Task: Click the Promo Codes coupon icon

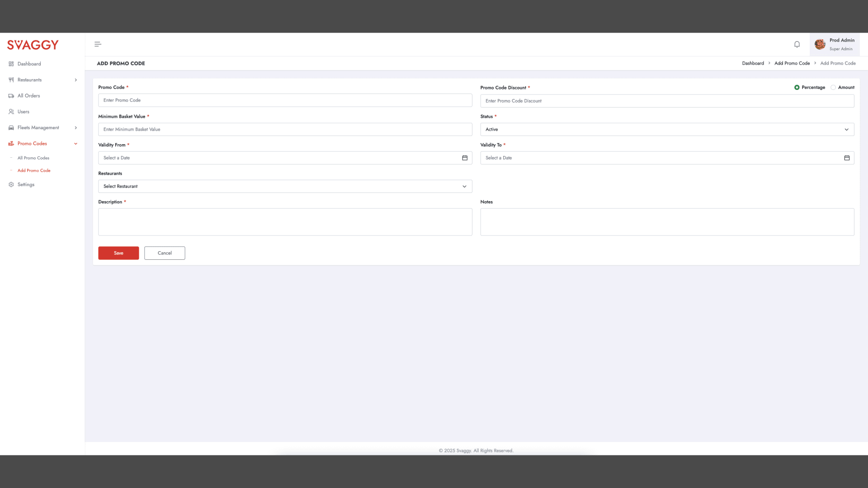Action: pyautogui.click(x=11, y=143)
